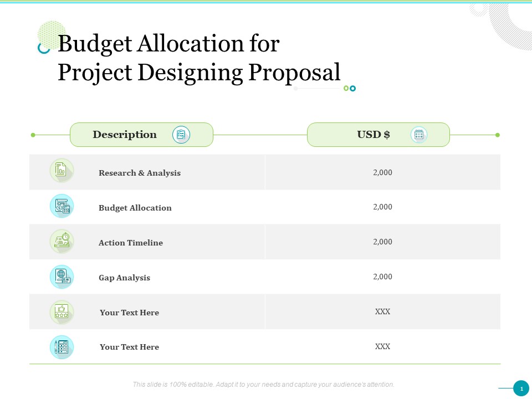
Task: Select the Gap Analysis row label
Action: pos(124,278)
